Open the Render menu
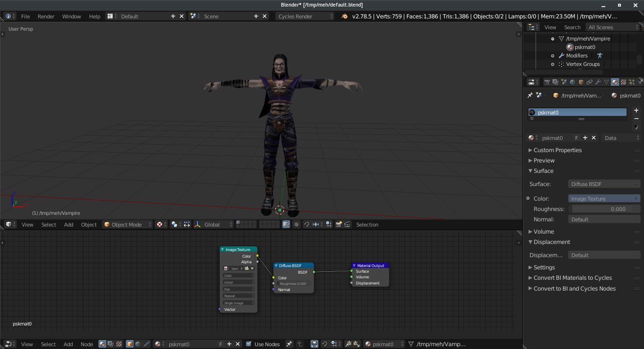 [x=46, y=16]
